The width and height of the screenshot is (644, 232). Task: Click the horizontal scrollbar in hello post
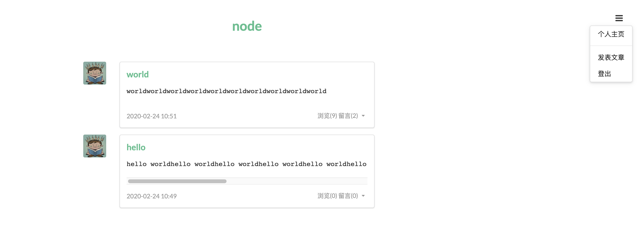click(x=177, y=181)
